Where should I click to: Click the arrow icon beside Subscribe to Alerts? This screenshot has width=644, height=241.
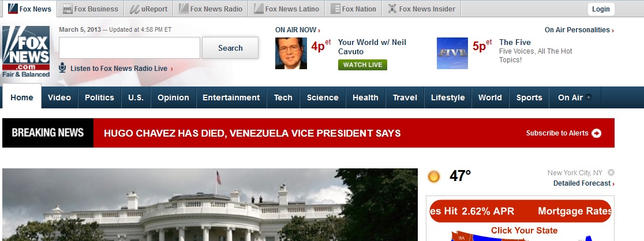[596, 133]
